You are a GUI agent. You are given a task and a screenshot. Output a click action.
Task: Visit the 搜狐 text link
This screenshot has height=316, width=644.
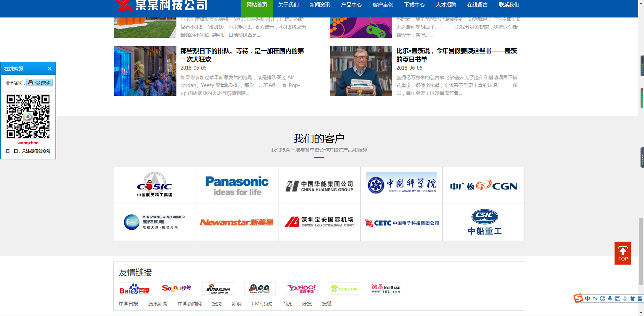[327, 304]
